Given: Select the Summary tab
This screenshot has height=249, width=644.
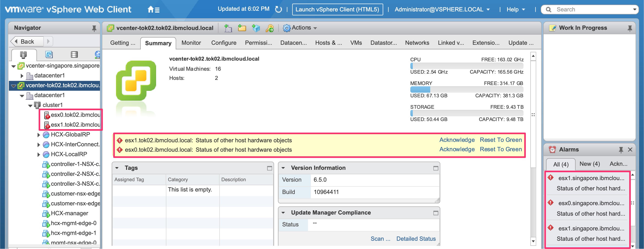Looking at the screenshot, I should point(158,43).
